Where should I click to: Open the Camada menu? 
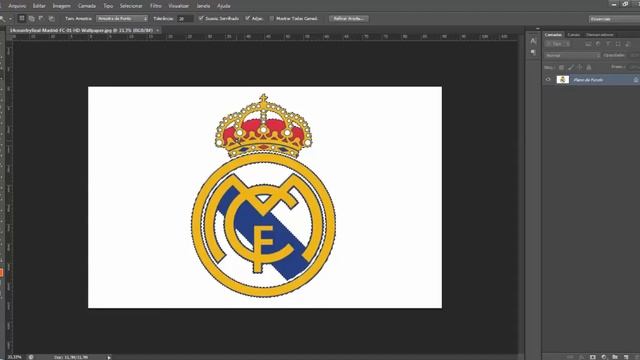pos(87,6)
